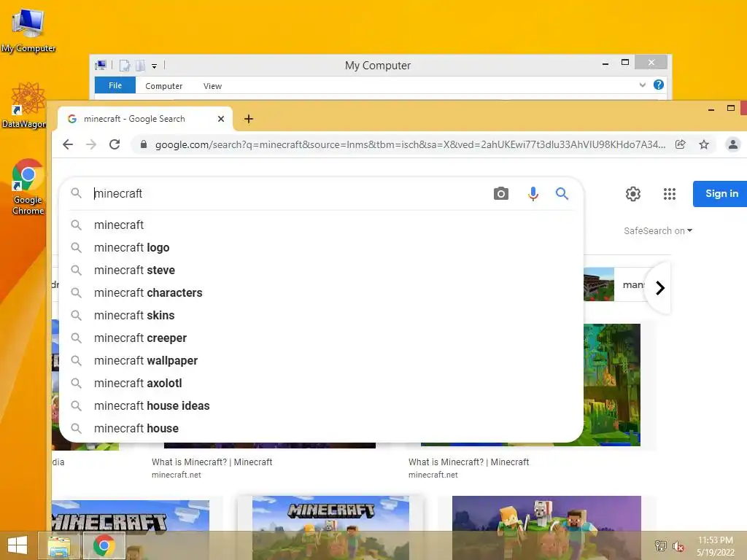This screenshot has height=560, width=747.
Task: Select suggestion "minecraft steve"
Action: [321, 270]
